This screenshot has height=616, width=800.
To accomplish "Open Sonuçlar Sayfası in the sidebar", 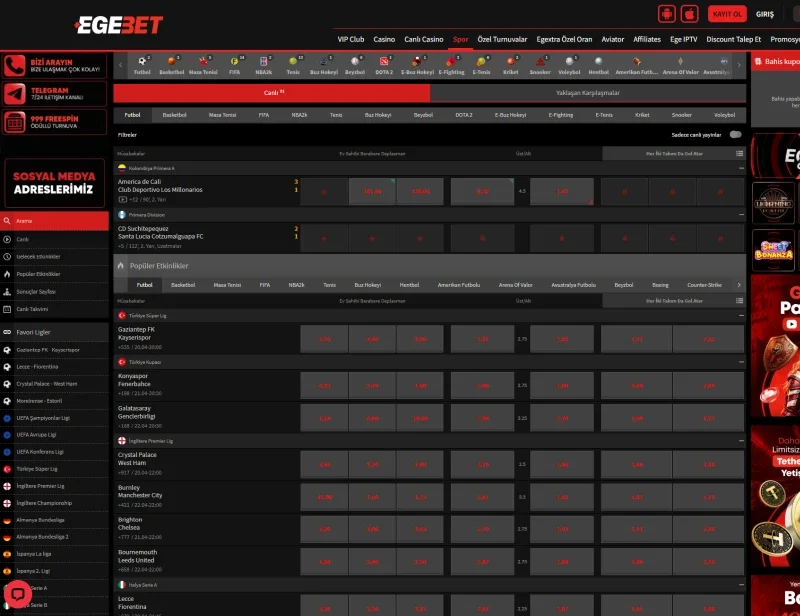I will [x=55, y=291].
